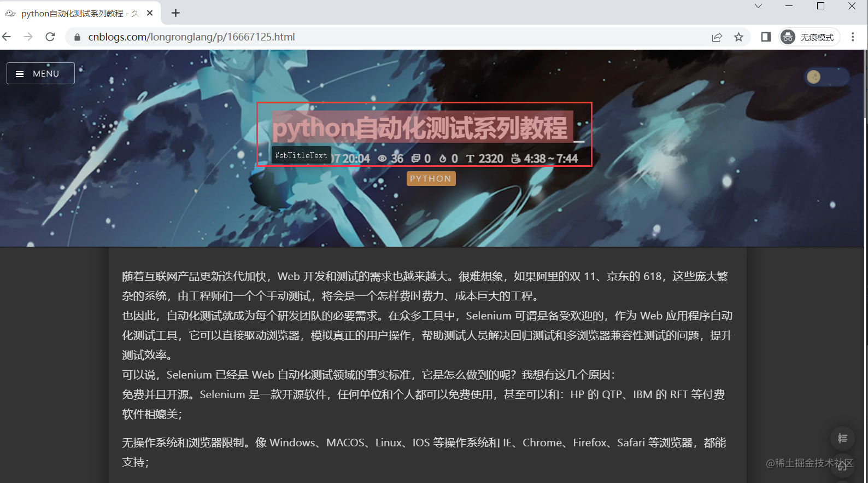Click the comment count icon
The height and width of the screenshot is (483, 868).
click(416, 159)
